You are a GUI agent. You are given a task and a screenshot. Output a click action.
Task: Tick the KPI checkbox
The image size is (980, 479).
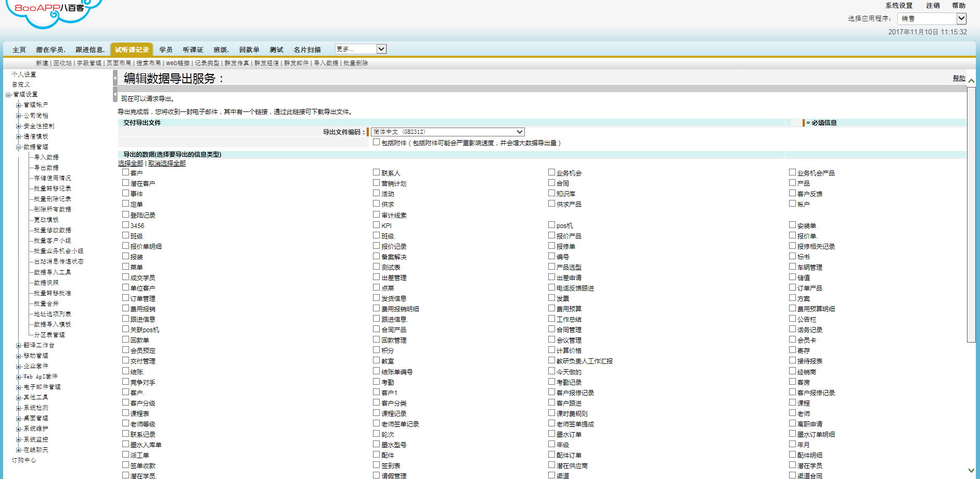376,225
